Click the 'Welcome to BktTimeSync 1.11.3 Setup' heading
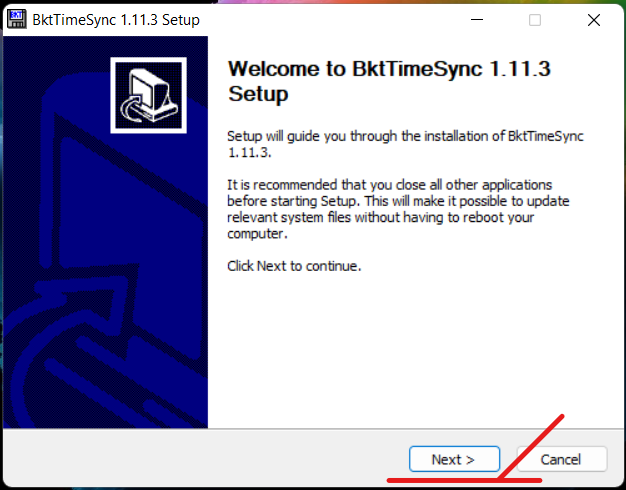This screenshot has height=490, width=626. [389, 81]
